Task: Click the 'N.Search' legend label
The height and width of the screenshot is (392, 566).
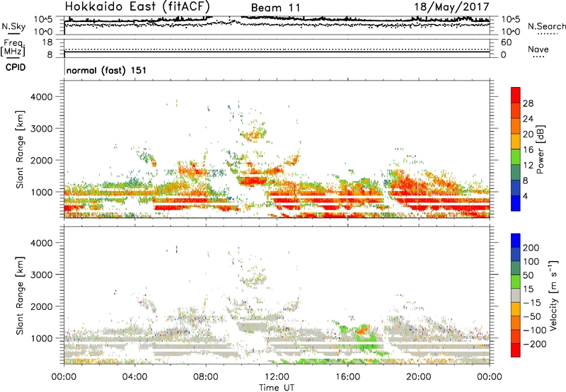Action: (546, 26)
